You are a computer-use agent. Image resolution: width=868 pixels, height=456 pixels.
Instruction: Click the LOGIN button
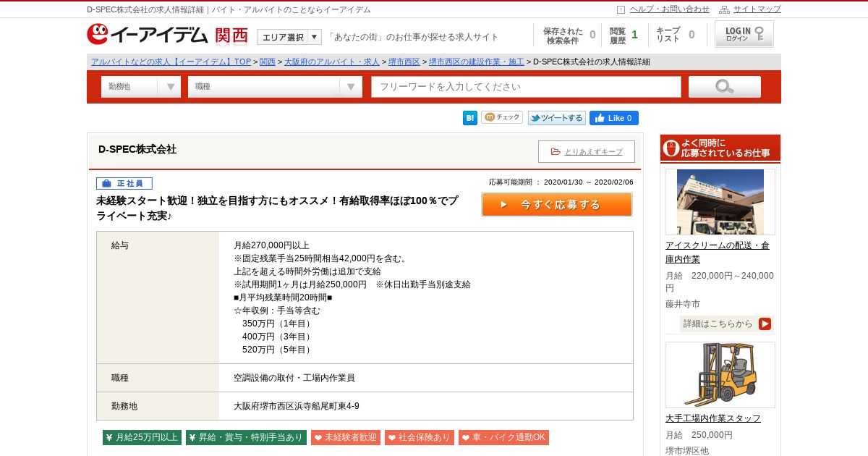(744, 34)
